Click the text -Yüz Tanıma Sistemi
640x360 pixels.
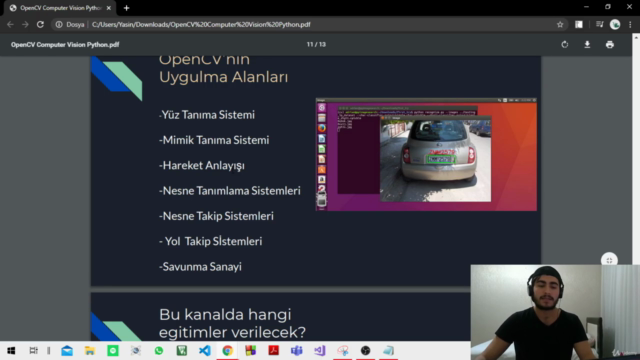point(207,115)
